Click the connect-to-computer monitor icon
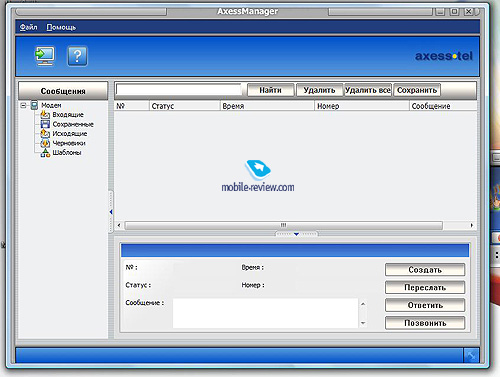Viewport: 500px width, 377px height. pyautogui.click(x=45, y=56)
